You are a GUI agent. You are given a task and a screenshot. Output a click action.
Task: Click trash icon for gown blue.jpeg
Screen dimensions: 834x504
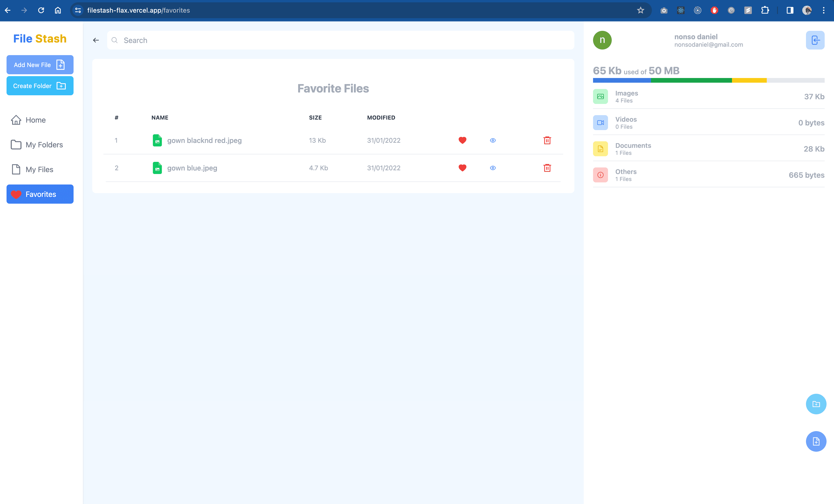coord(547,168)
